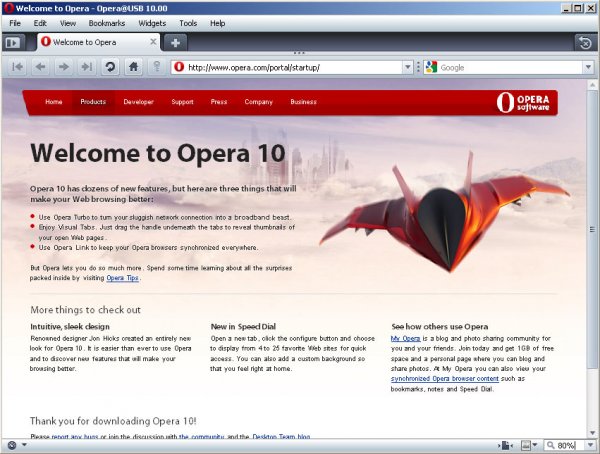The width and height of the screenshot is (600, 454).
Task: Click See how others use Opera heading
Action: point(440,327)
